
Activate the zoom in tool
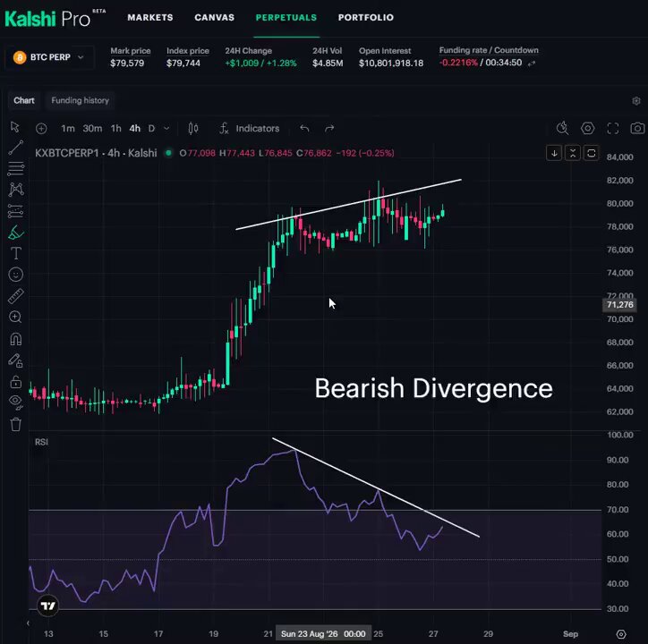click(x=15, y=318)
